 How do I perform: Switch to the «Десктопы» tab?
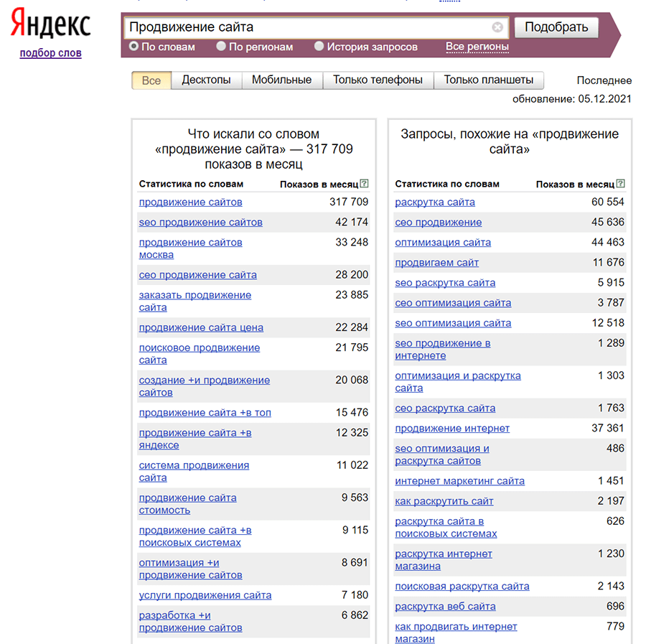pos(206,80)
